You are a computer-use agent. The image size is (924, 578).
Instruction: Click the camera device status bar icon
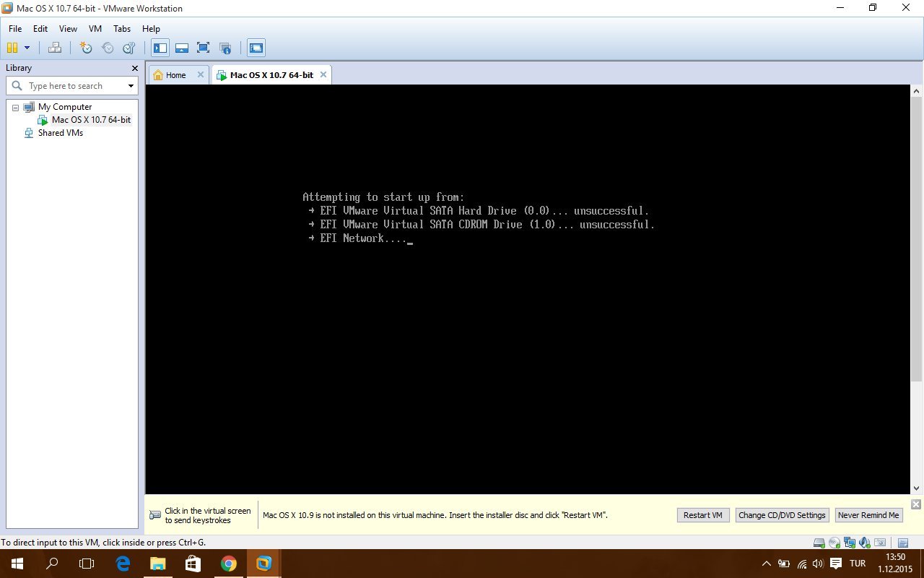880,543
